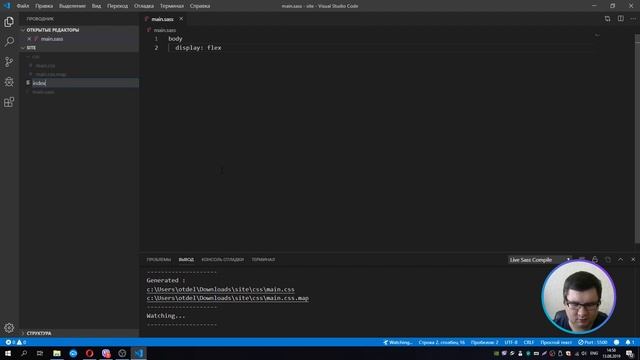Open the Отладка menu
640x360 pixels.
(144, 6)
